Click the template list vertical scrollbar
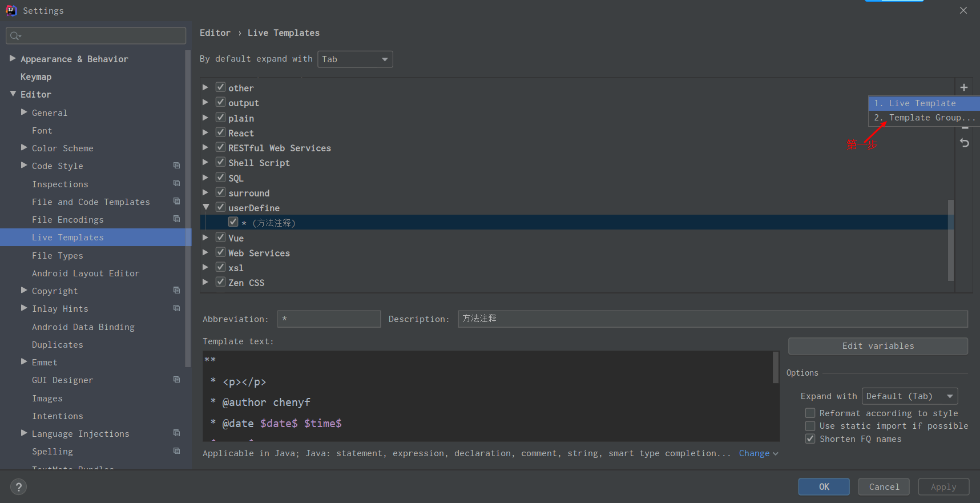 (x=950, y=240)
